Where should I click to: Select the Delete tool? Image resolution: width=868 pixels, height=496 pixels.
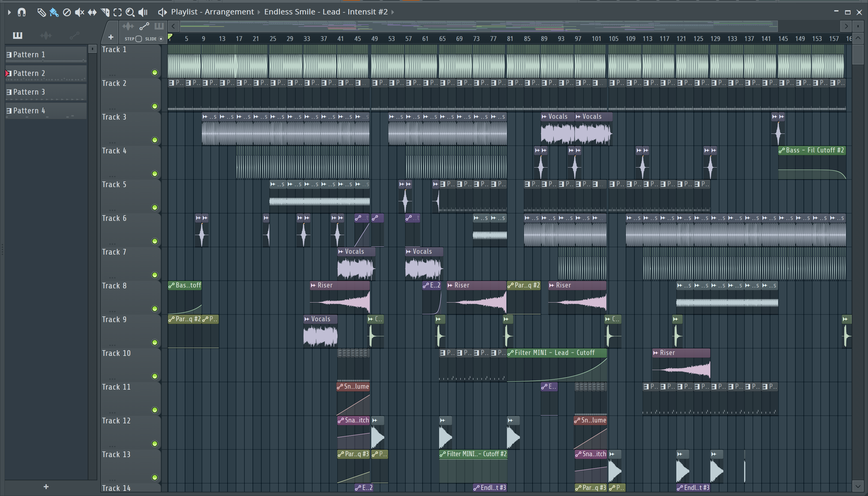67,13
